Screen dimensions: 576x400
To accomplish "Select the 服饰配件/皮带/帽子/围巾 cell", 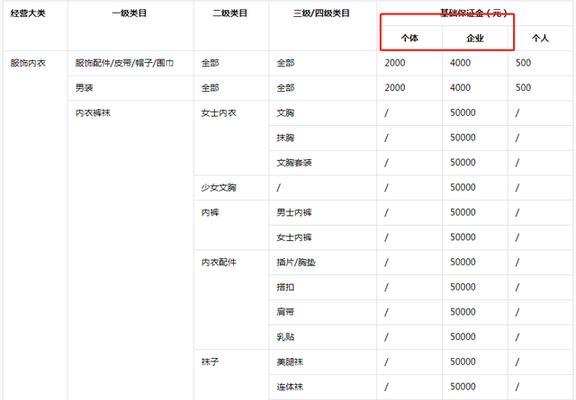I will [x=125, y=63].
